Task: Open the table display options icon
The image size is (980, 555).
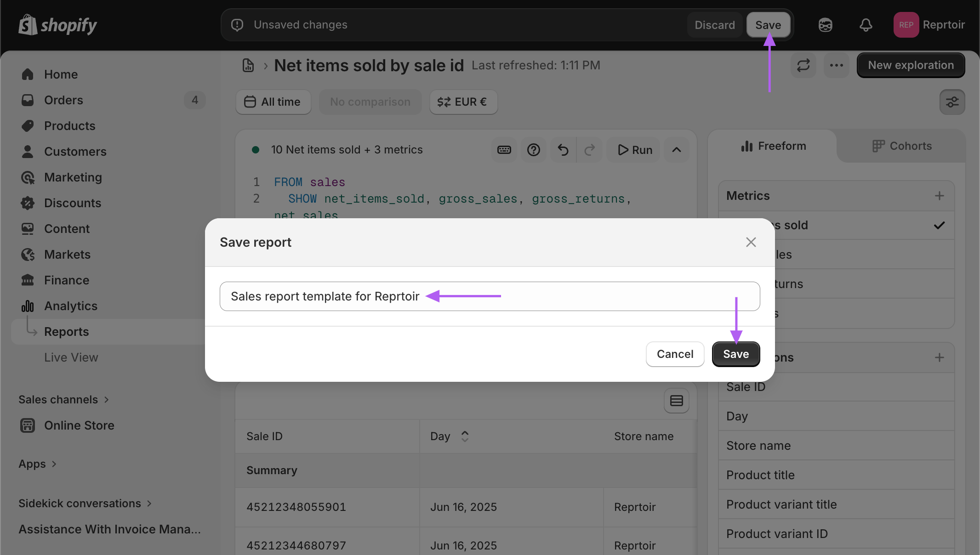Action: [676, 401]
